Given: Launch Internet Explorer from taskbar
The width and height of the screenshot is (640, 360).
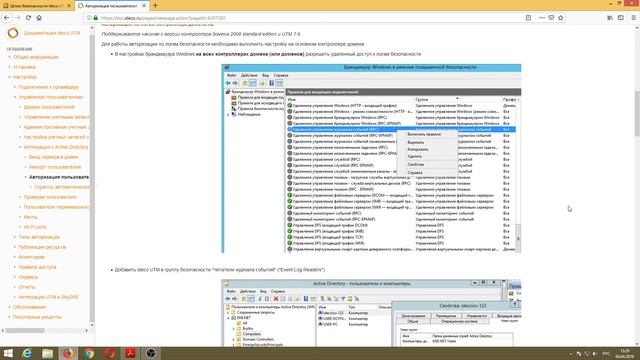Looking at the screenshot, I should 27,353.
